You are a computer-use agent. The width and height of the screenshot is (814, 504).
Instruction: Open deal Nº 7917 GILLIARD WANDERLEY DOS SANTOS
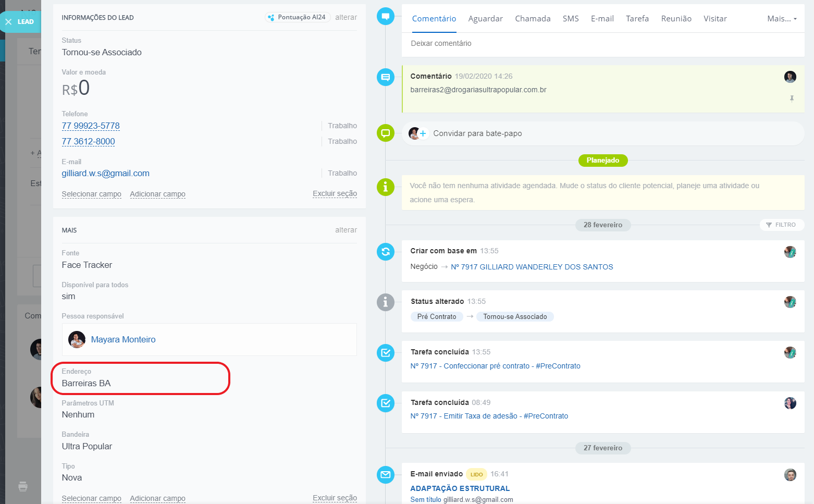(x=532, y=267)
